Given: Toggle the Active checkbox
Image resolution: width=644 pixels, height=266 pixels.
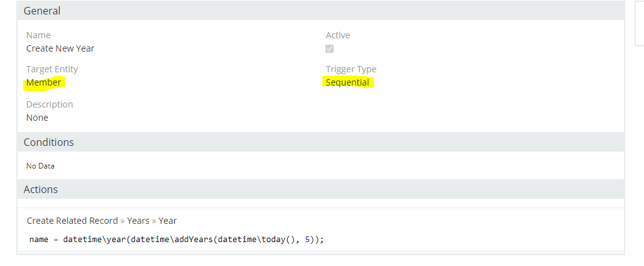Looking at the screenshot, I should click(x=330, y=49).
